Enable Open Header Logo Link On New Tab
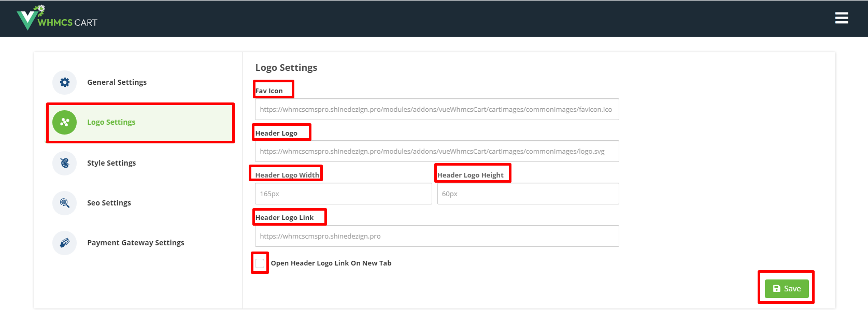The image size is (868, 310). click(x=260, y=263)
